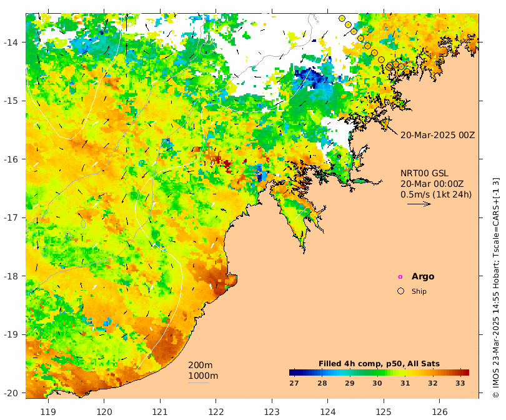The image size is (506, 420).
Task: Click the temperature colorbar
Action: 379,372
